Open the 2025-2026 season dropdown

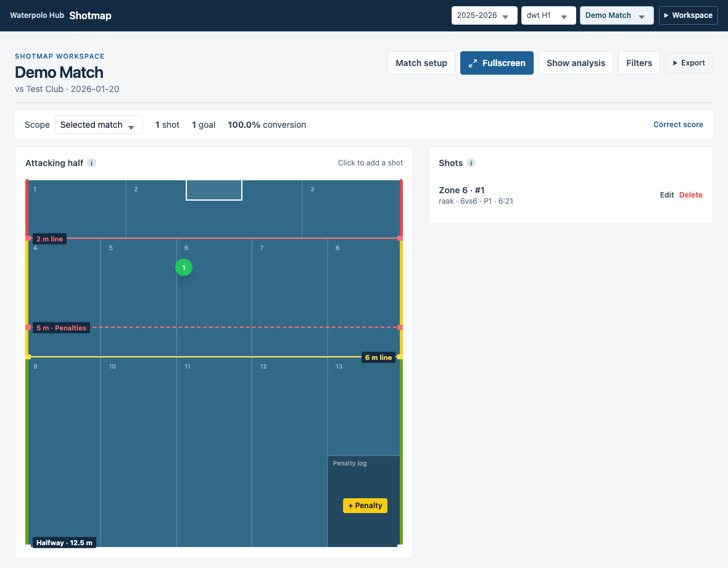click(484, 15)
